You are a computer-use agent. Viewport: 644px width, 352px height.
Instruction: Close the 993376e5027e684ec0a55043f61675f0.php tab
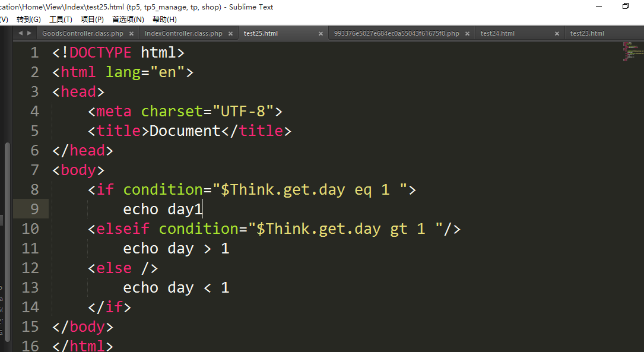(467, 34)
